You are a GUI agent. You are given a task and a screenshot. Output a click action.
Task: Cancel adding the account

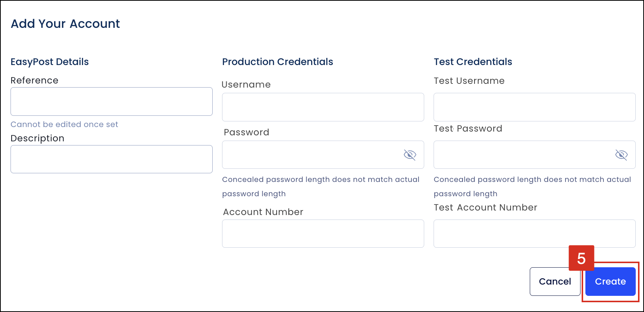click(555, 282)
